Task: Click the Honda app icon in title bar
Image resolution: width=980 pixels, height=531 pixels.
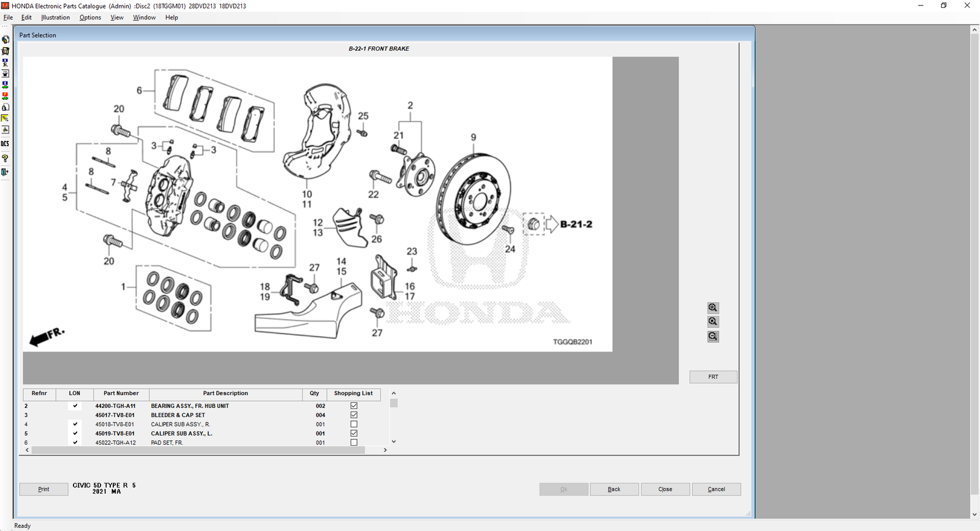Action: pyautogui.click(x=6, y=6)
